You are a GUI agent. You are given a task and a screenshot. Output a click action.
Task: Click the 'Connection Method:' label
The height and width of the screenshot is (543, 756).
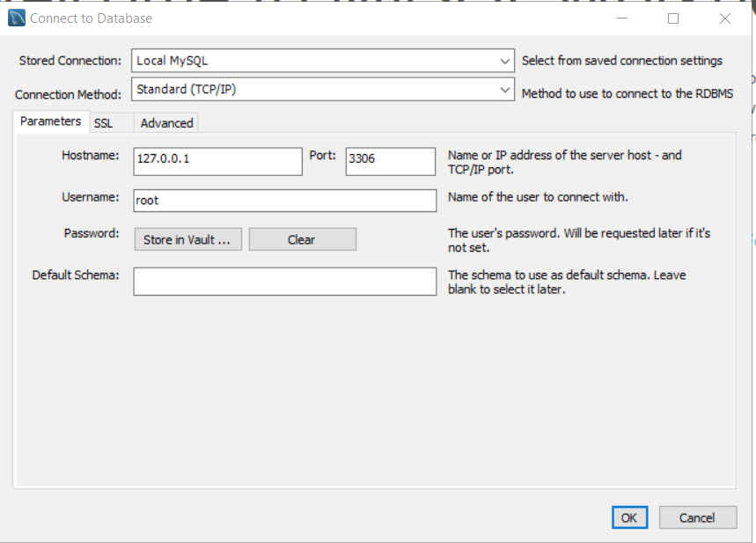[x=68, y=94]
